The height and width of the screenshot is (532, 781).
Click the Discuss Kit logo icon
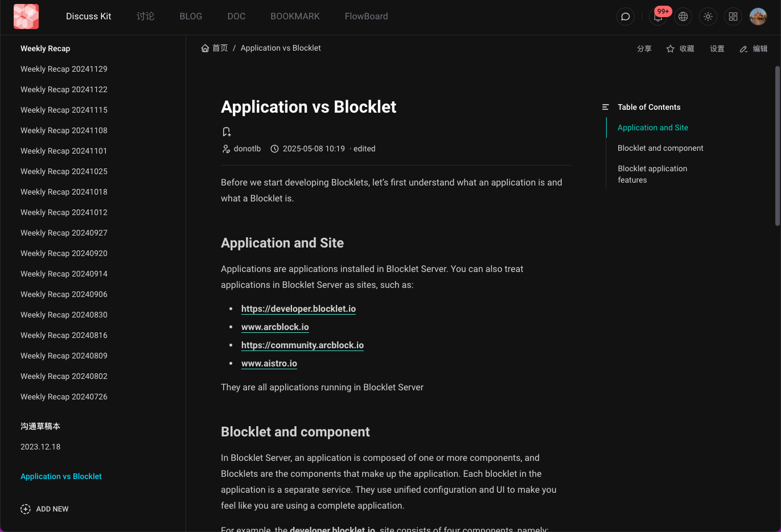(26, 17)
